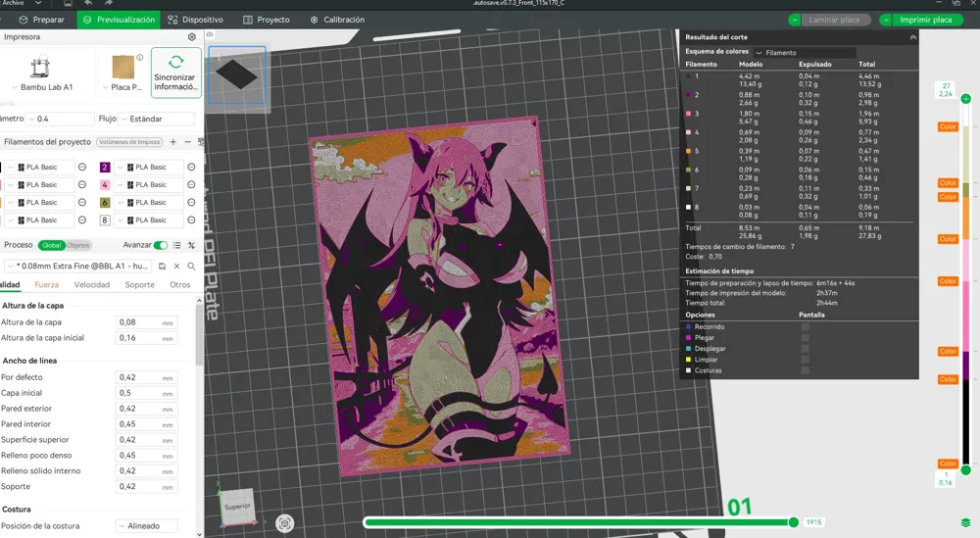Click Laminar placa button
The width and height of the screenshot is (980, 538).
click(x=834, y=20)
